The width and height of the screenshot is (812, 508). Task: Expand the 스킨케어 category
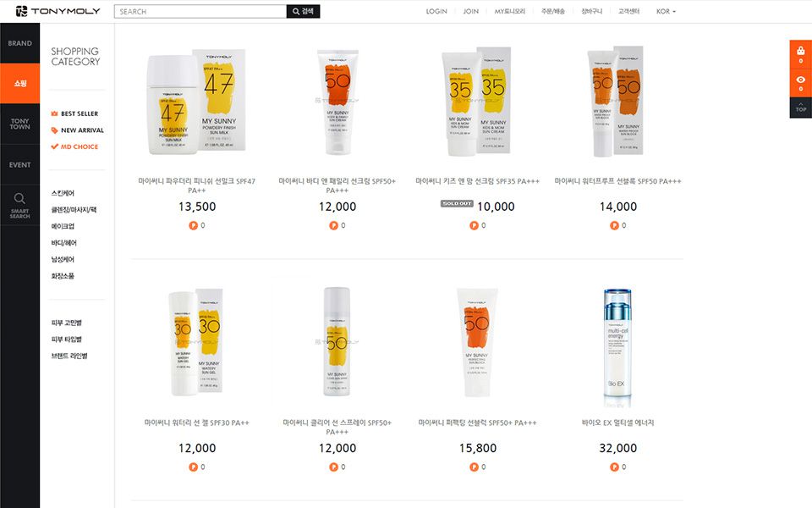tap(63, 193)
